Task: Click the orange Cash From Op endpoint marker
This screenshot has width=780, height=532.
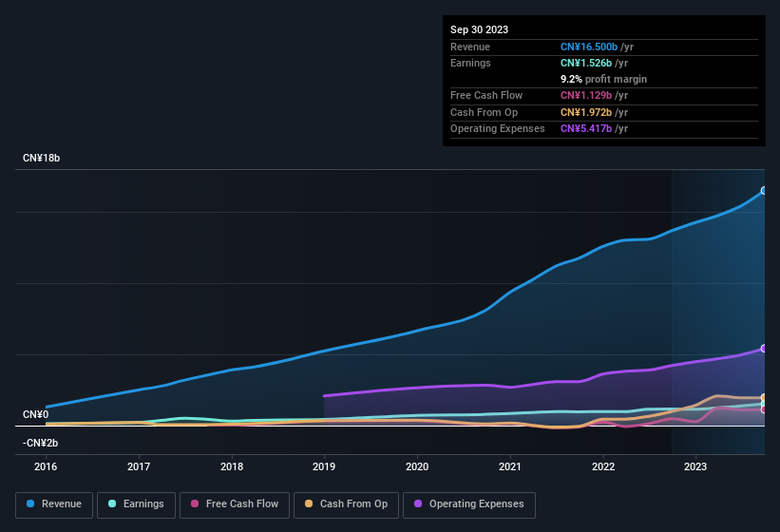Action: tap(764, 397)
